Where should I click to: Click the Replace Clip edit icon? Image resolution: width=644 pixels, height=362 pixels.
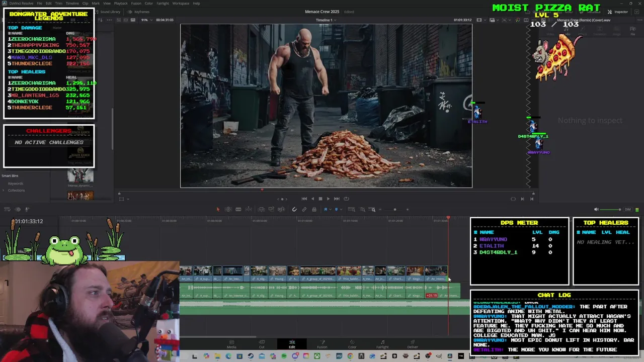(x=281, y=210)
